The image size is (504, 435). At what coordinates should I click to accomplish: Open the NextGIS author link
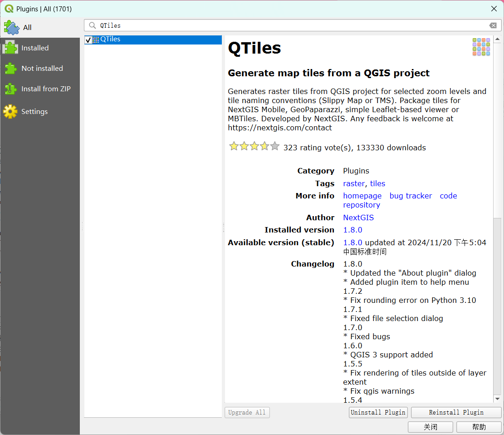coord(358,217)
